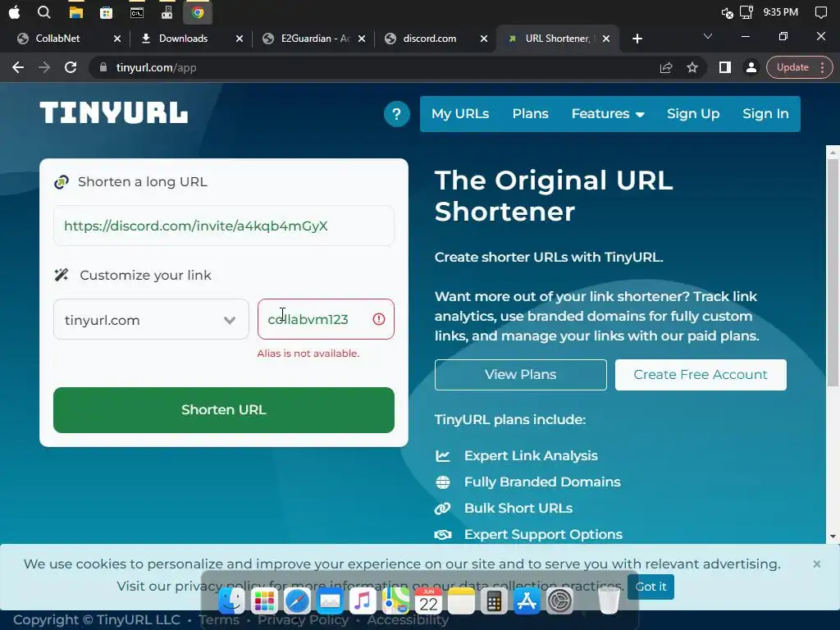The height and width of the screenshot is (630, 840).
Task: Reload the tinyurl.com page
Action: click(x=71, y=67)
